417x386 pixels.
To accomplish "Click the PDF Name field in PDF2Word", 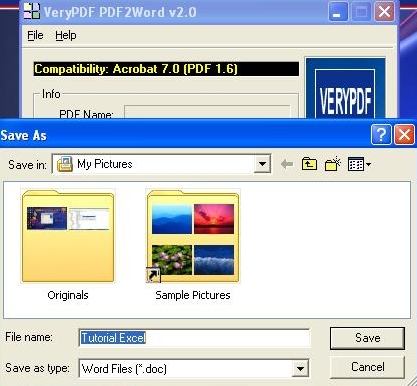I will pyautogui.click(x=207, y=112).
